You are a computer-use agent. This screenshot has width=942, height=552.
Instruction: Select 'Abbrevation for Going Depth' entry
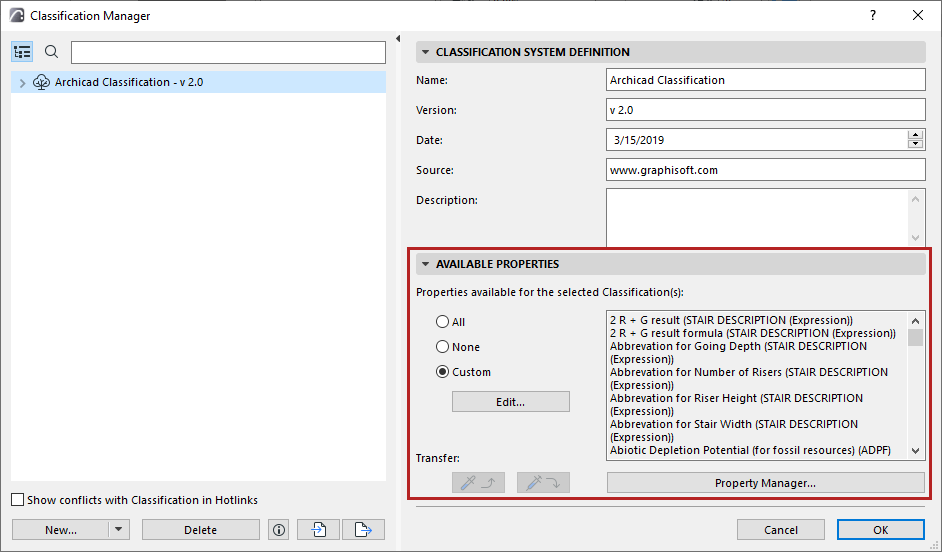coord(738,353)
